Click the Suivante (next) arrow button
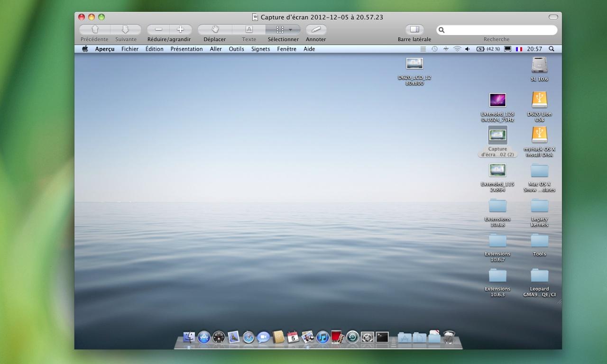 [126, 29]
